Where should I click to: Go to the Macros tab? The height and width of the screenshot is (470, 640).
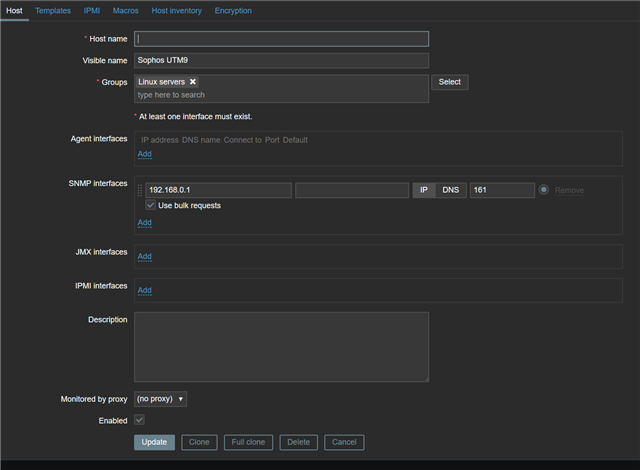tap(126, 11)
